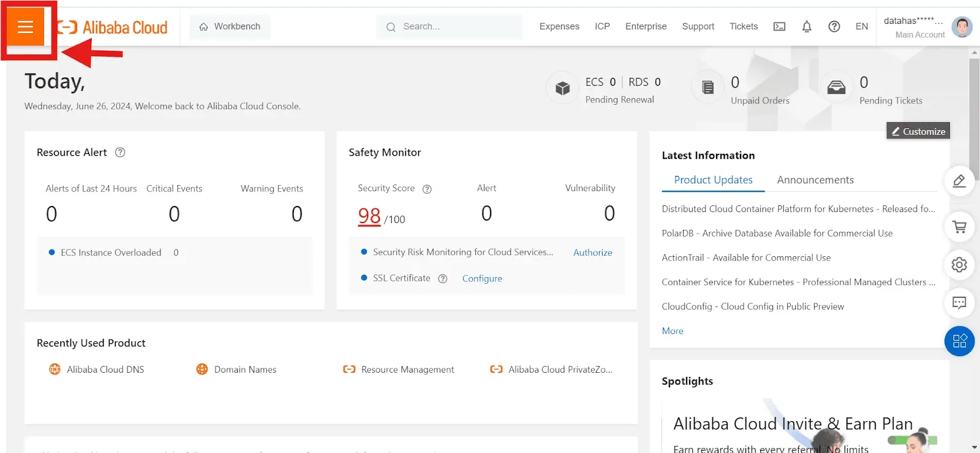This screenshot has height=453, width=980.
Task: Switch to Product Updates tab
Action: (713, 180)
